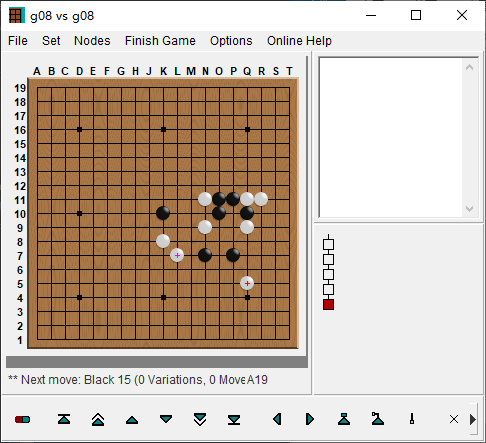486x443 pixels.
Task: Expand toolbar with the black right arrow
Action: point(473,419)
